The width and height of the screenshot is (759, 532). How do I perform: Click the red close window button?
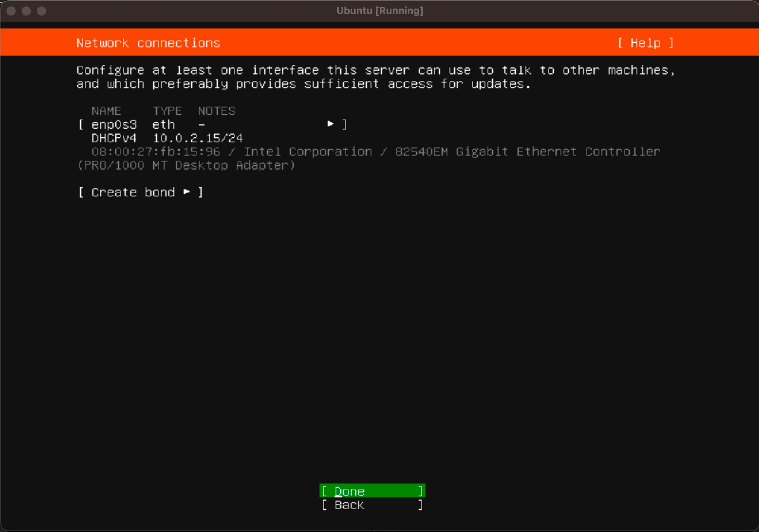[x=11, y=11]
